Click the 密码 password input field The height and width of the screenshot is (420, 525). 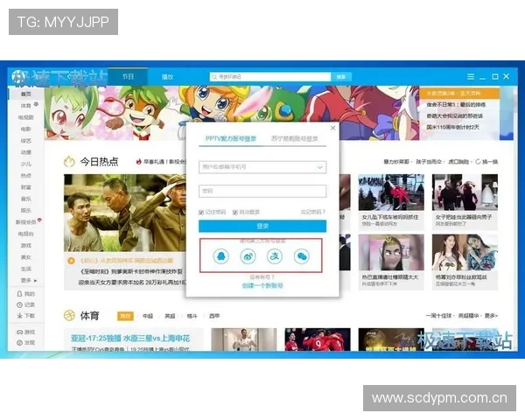[262, 191]
